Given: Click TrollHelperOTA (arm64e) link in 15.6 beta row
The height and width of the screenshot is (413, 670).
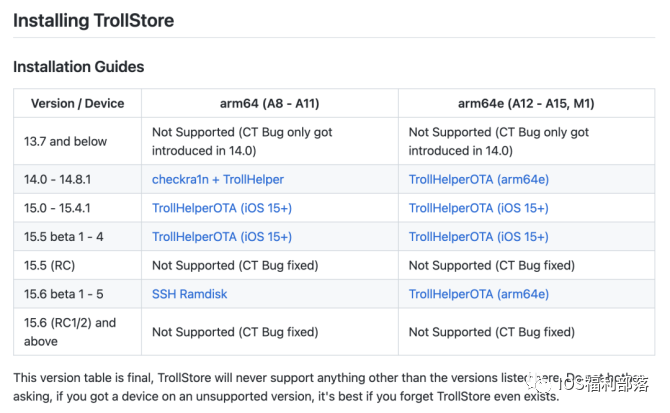Looking at the screenshot, I should click(478, 294).
